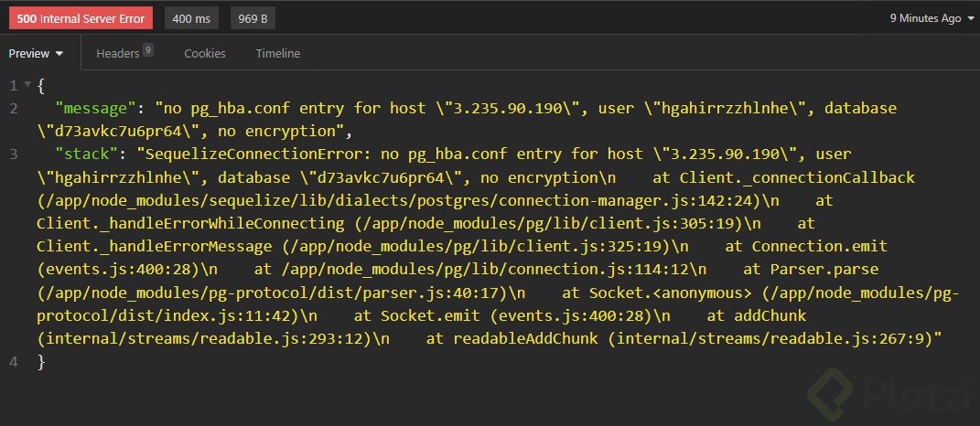Click line number 4 in the gutter
The height and width of the screenshot is (426, 980).
[14, 362]
